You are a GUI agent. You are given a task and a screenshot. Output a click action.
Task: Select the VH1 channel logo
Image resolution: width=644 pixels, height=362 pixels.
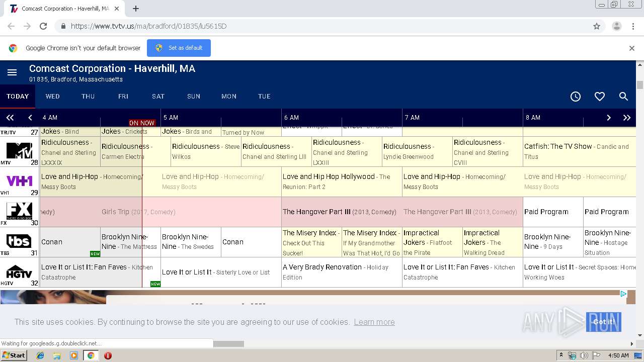(19, 180)
